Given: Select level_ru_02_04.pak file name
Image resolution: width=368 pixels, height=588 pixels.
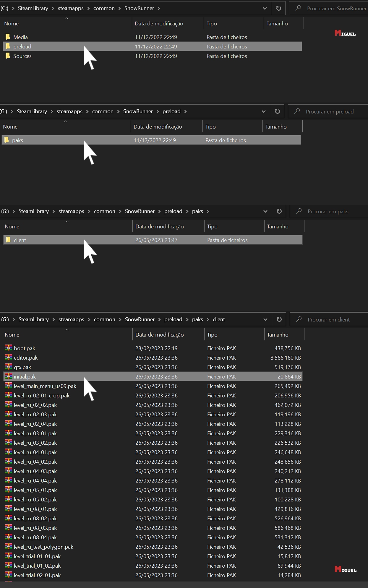Looking at the screenshot, I should (x=35, y=424).
